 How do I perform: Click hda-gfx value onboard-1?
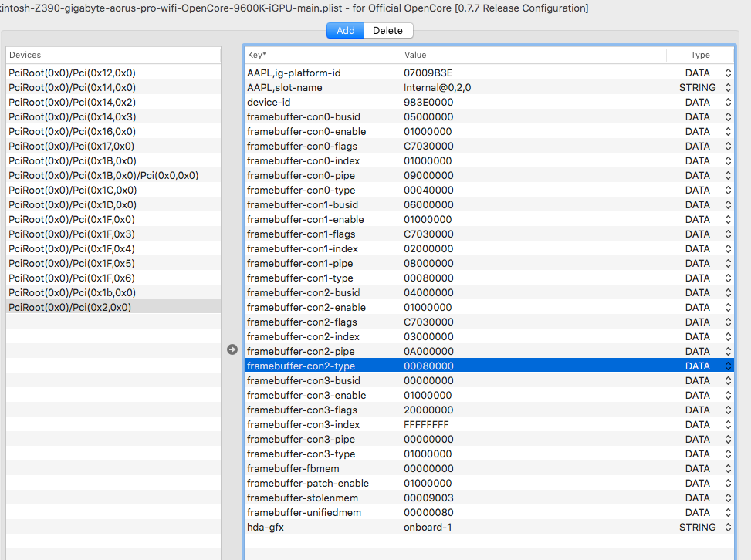click(x=428, y=527)
